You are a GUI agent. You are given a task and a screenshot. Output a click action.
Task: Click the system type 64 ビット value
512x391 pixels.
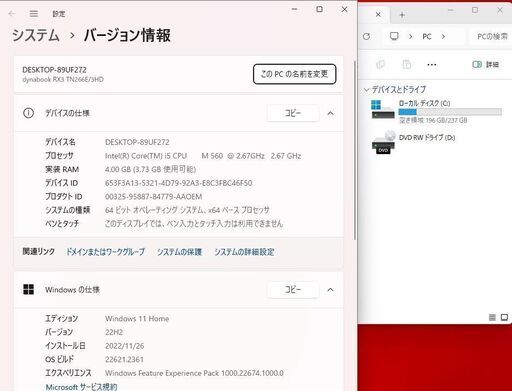click(187, 210)
